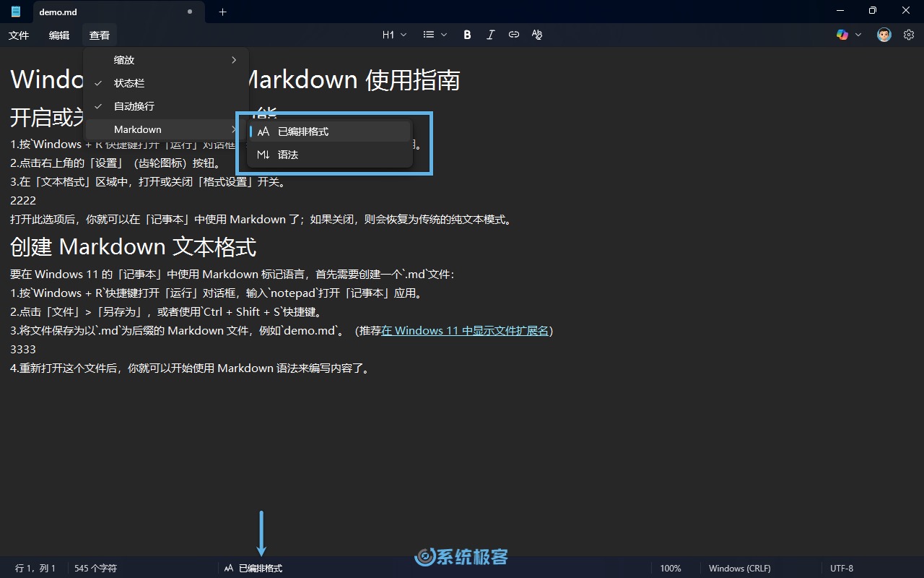Viewport: 924px width, 578px height.
Task: Click the line containing 2222
Action: 23,201
